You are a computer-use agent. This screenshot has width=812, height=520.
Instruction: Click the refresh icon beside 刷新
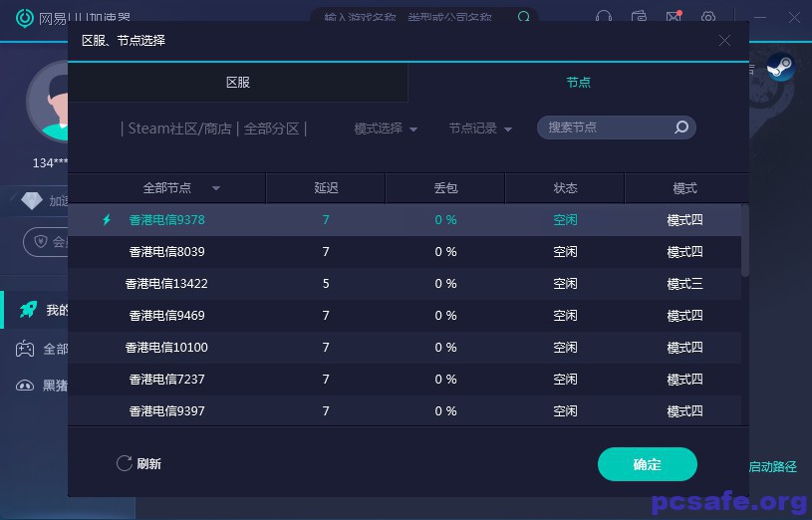125,463
